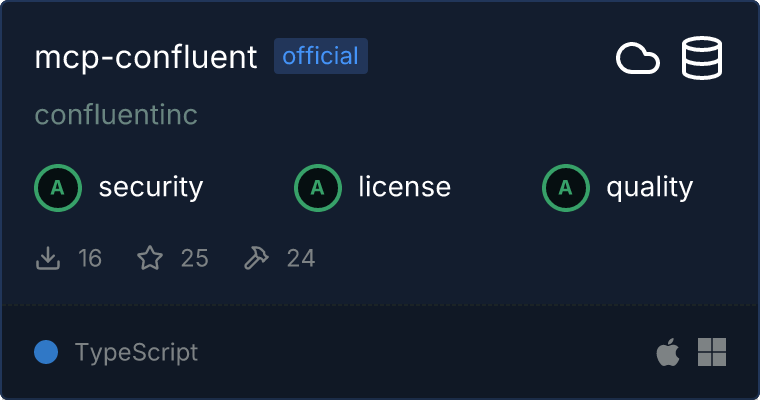Click the blue TypeScript language dot
Screen dimensions: 760x400
pyautogui.click(x=46, y=352)
